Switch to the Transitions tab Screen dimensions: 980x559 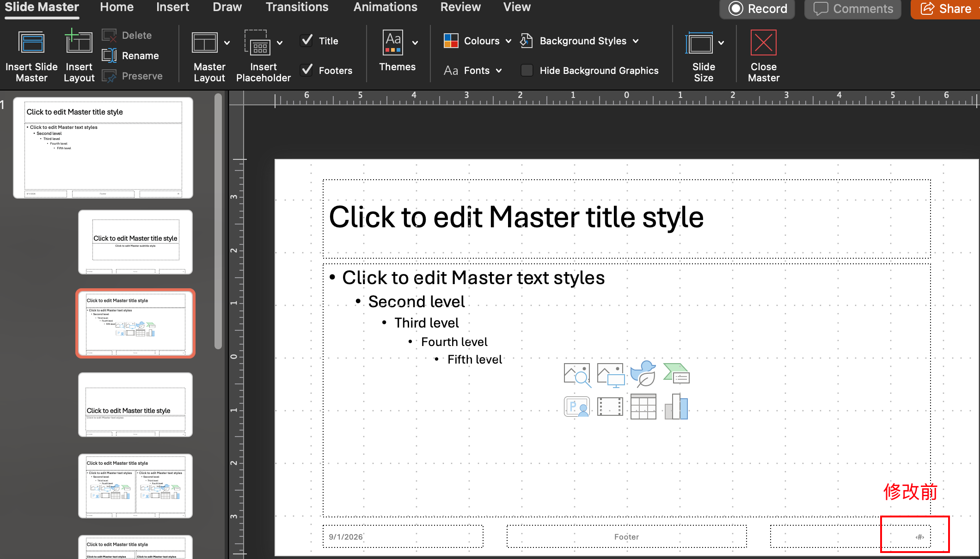point(297,7)
